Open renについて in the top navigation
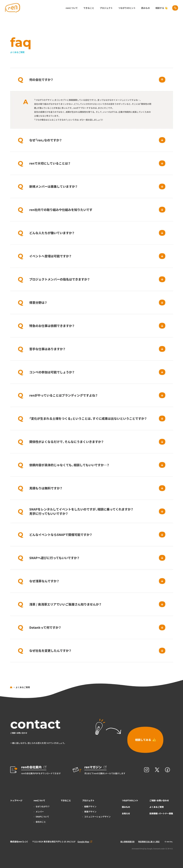Viewport: 183px width, 868px height. coord(71,8)
